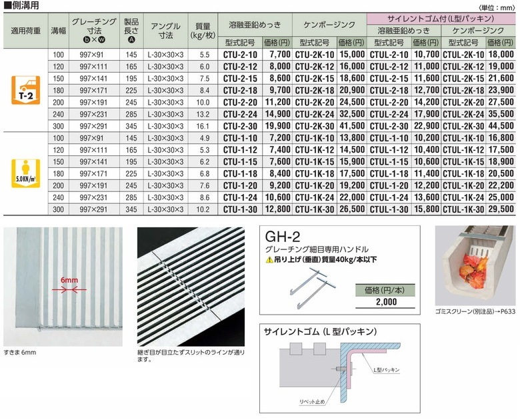Viewport: 520px width, 420px height.
Task: Click the 5.0KN/m² pedestrian load icon
Action: click(x=25, y=173)
